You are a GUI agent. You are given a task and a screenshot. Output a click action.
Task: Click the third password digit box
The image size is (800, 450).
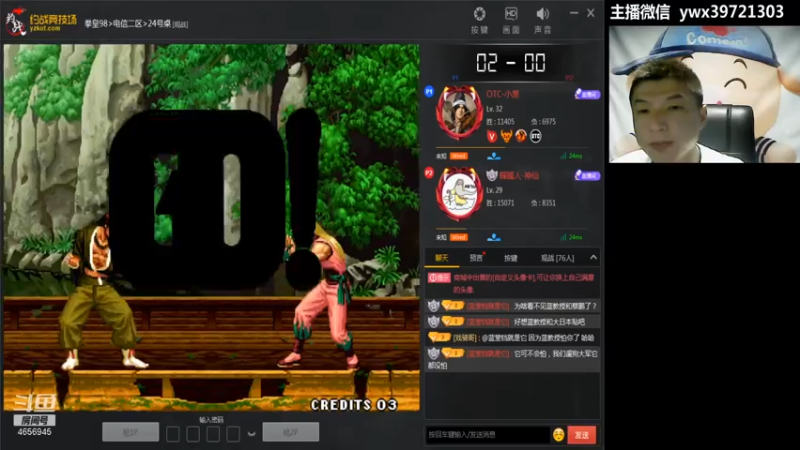[213, 434]
